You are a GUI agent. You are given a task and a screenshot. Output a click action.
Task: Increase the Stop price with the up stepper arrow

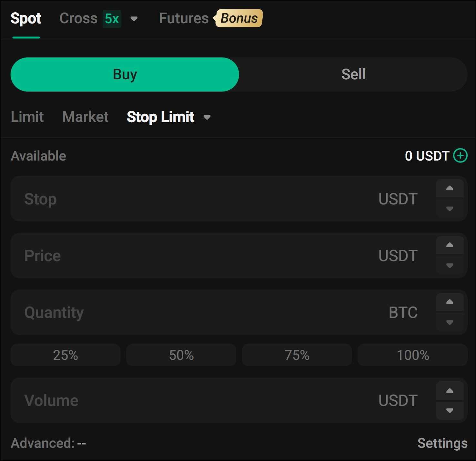[450, 189]
